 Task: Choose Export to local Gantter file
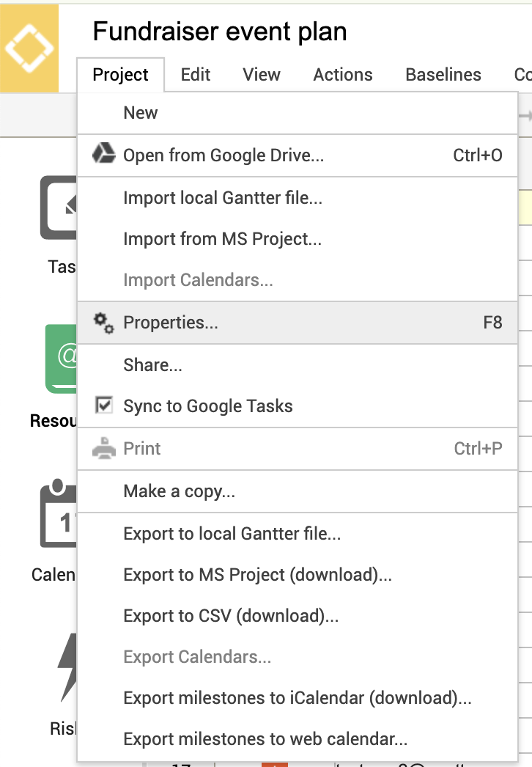pyautogui.click(x=298, y=534)
